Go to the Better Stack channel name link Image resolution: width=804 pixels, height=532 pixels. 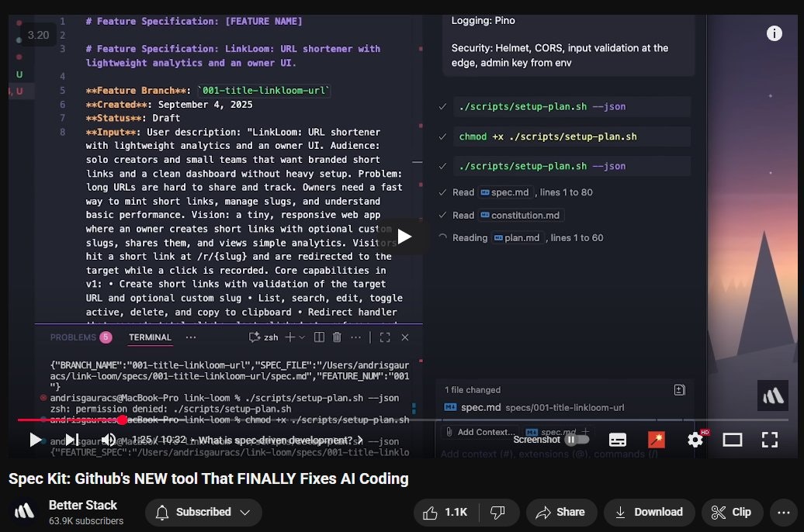coord(82,506)
